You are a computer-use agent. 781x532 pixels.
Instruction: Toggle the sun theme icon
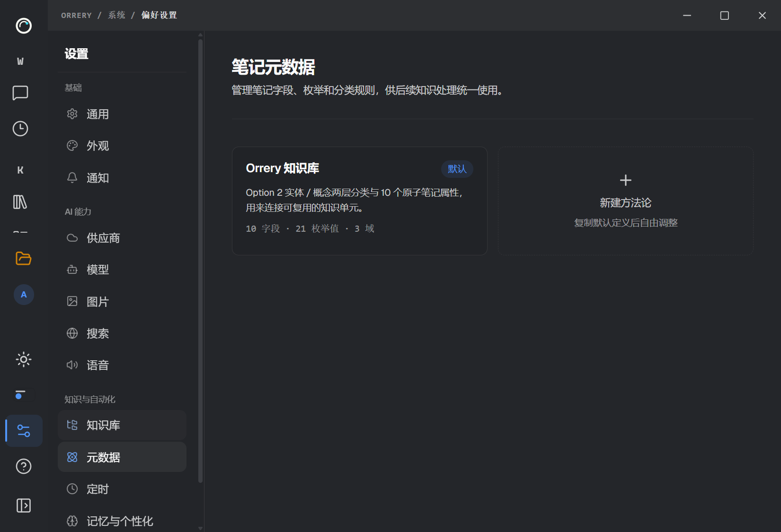pos(24,359)
